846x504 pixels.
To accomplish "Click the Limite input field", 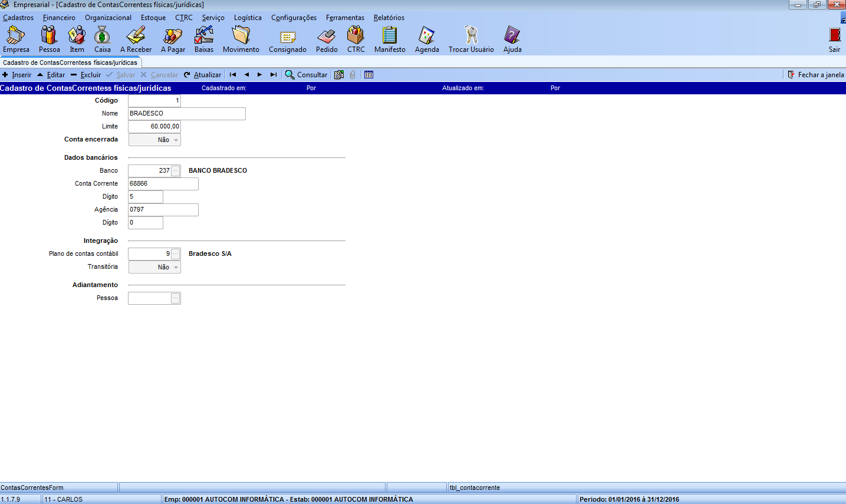I will [x=154, y=127].
